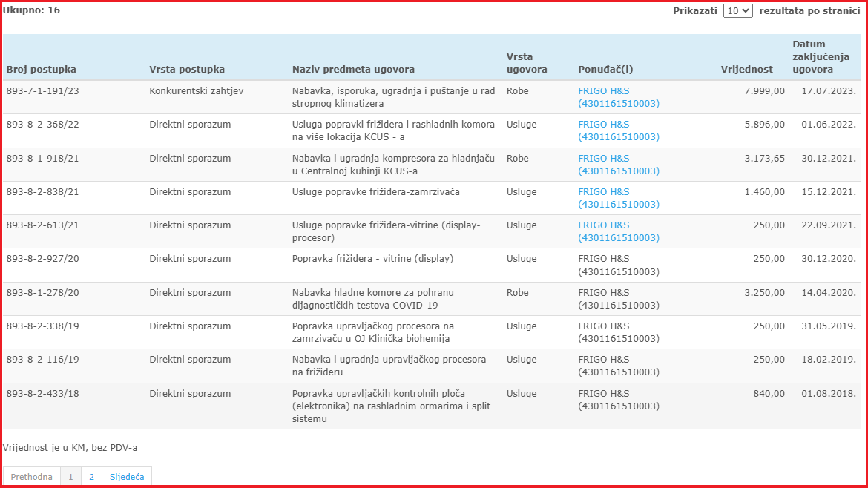Select procedure number 893-8-2-116/19
Image resolution: width=868 pixels, height=488 pixels.
(x=42, y=359)
